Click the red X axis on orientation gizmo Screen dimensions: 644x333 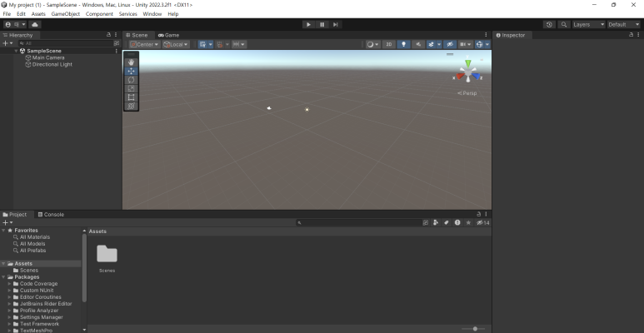460,77
